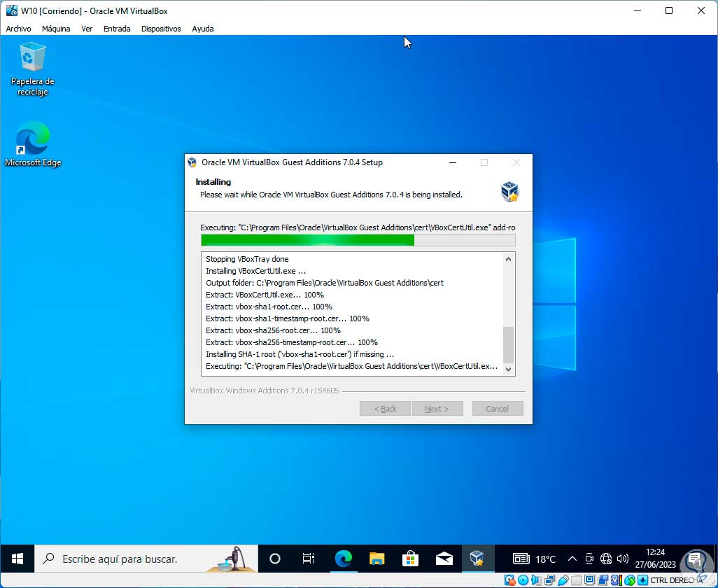
Task: Click the VirtualBox optical disc indicator
Action: point(523,581)
